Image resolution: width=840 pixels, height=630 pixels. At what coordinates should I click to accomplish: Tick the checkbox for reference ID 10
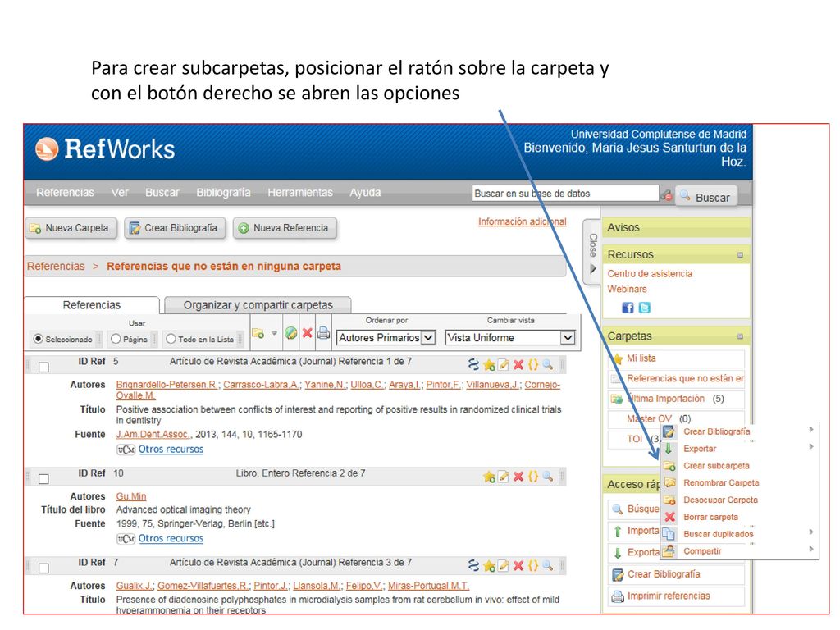pyautogui.click(x=44, y=479)
